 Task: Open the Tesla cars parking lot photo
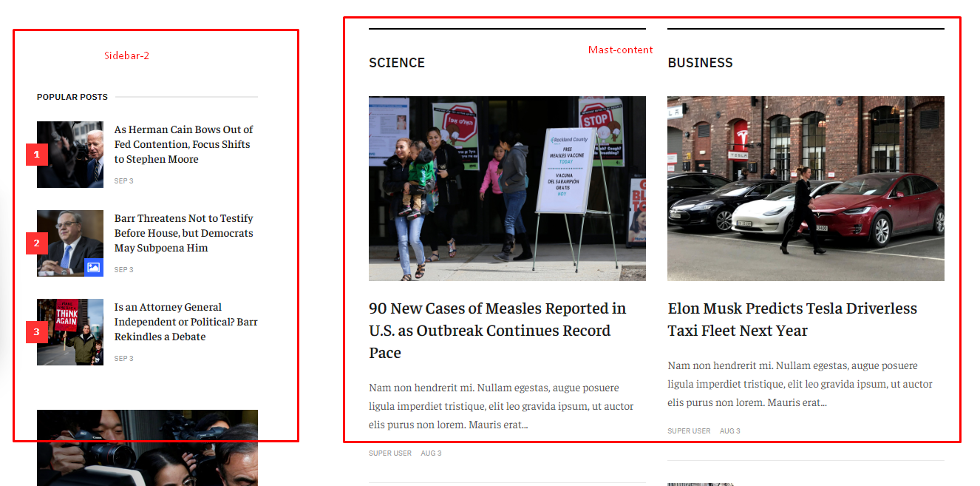click(x=806, y=189)
